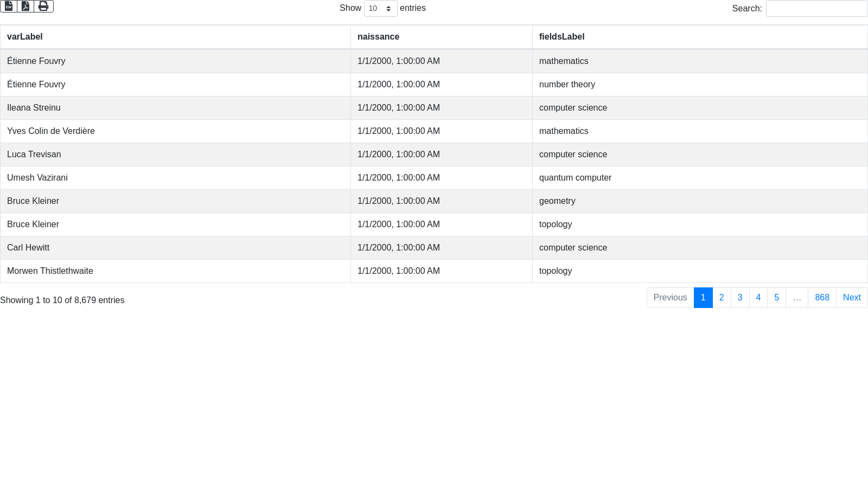Select the Ileana Streinu row
Image resolution: width=868 pixels, height=488 pixels.
tap(34, 108)
